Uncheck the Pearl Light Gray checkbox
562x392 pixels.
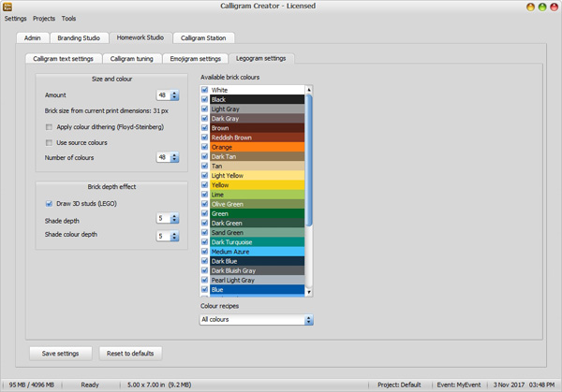tap(204, 280)
